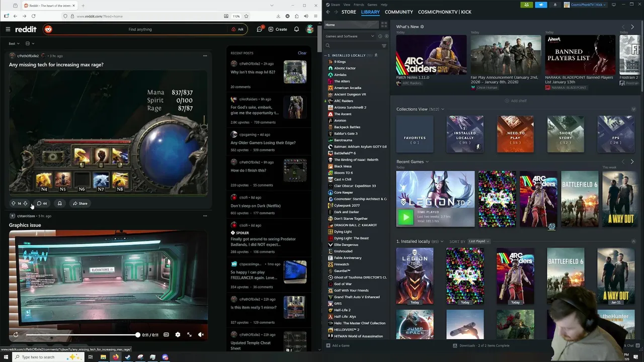
Task: Open advanced filters icon in Steam search
Action: click(x=384, y=46)
